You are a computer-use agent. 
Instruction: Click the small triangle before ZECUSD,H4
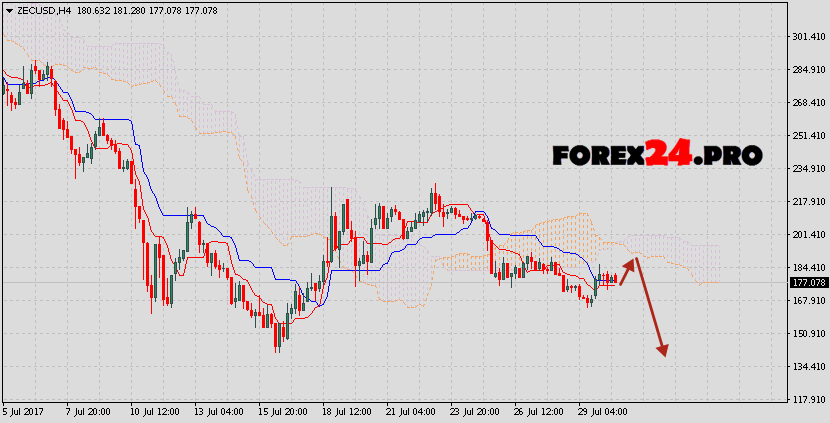coord(8,9)
